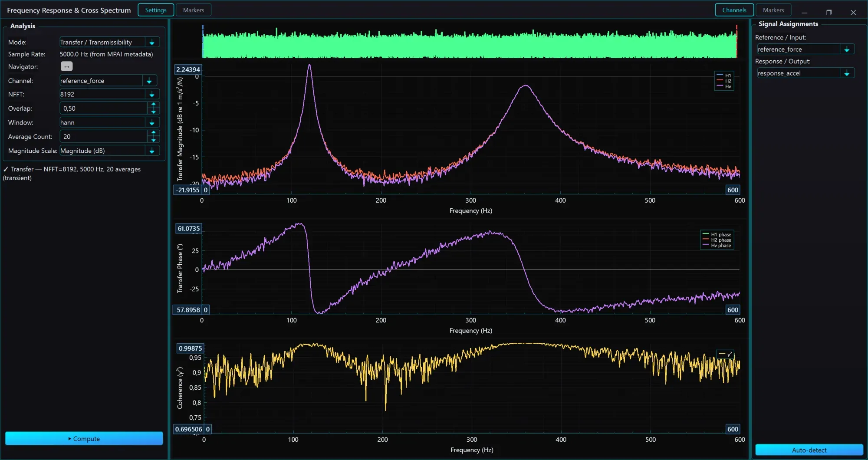The height and width of the screenshot is (460, 868).
Task: Open the Mode dropdown arrow
Action: [152, 42]
